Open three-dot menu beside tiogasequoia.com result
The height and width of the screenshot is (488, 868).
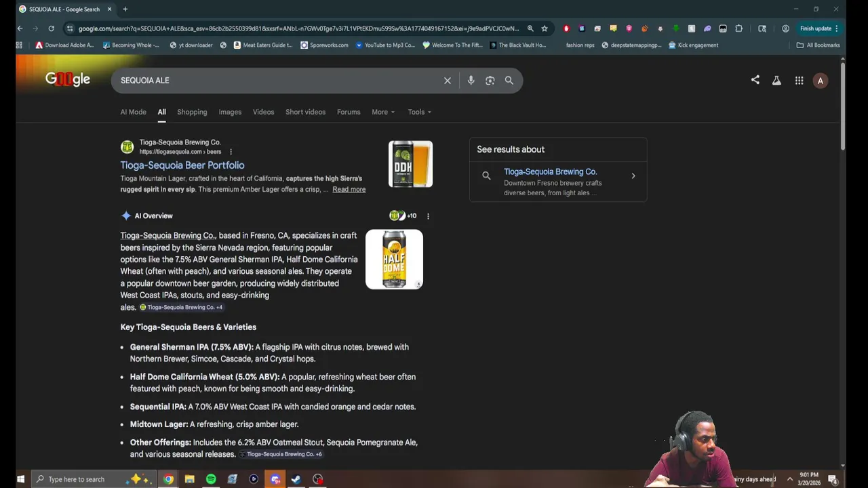pos(231,152)
